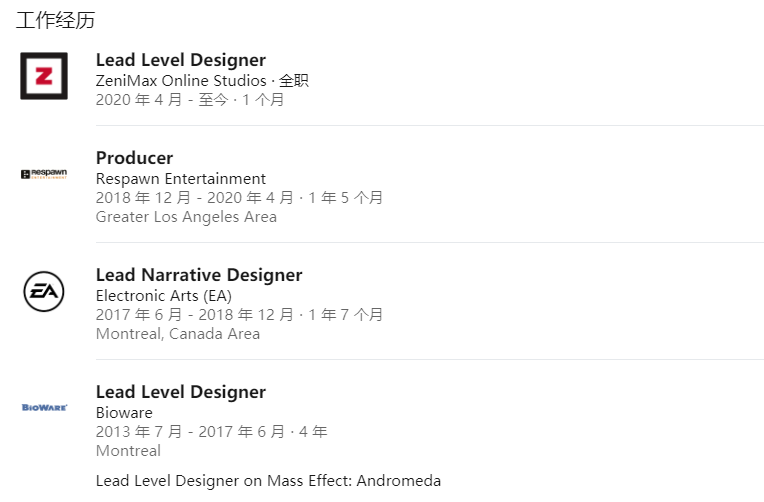Open Respawn Entertainment company name
The width and height of the screenshot is (764, 502).
click(181, 179)
